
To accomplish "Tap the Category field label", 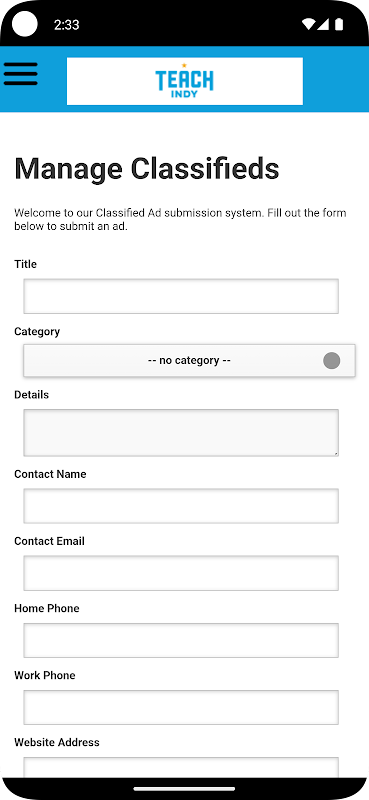I will (37, 332).
